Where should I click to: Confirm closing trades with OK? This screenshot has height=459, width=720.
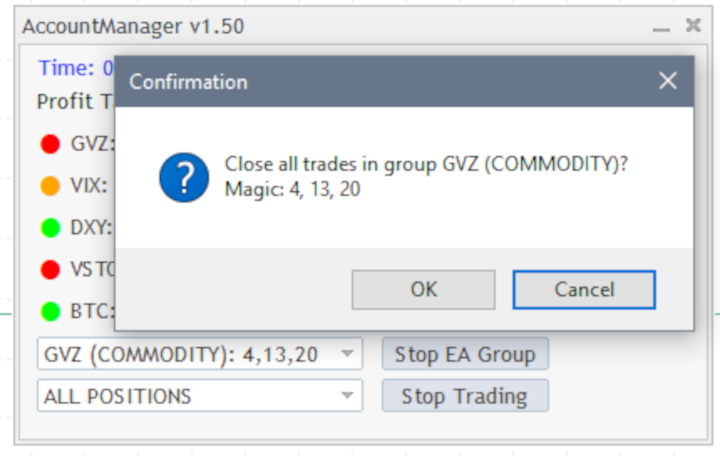(x=423, y=289)
